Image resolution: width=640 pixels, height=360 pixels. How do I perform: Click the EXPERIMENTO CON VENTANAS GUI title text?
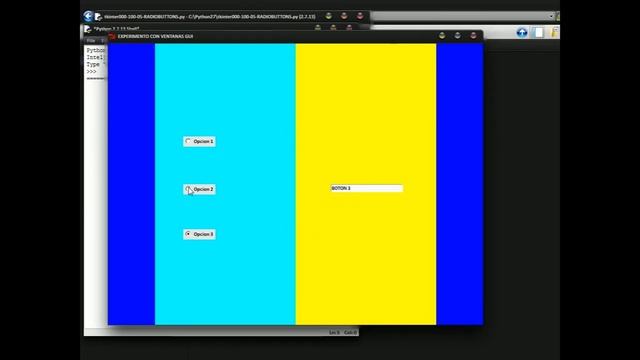click(x=156, y=36)
